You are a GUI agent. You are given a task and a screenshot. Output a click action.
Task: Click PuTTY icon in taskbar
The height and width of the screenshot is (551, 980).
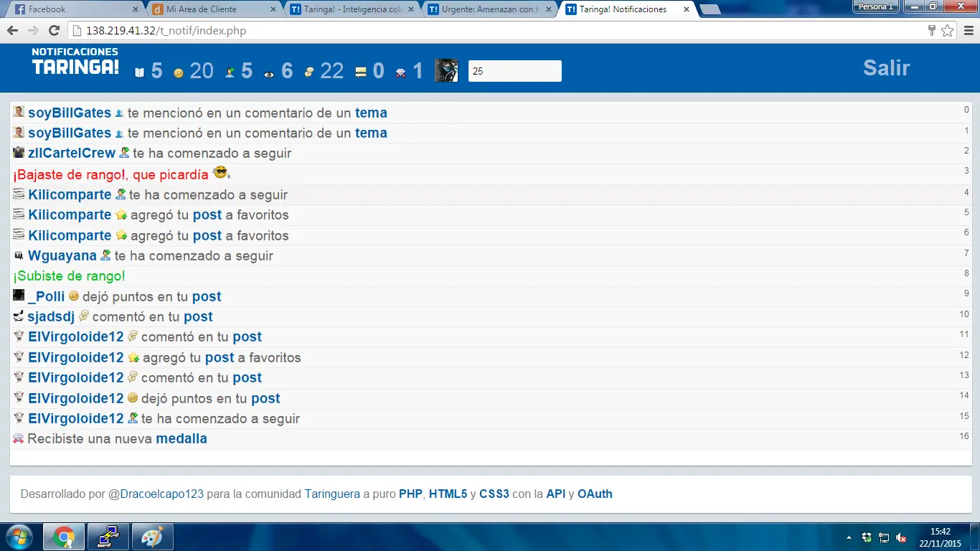click(108, 537)
